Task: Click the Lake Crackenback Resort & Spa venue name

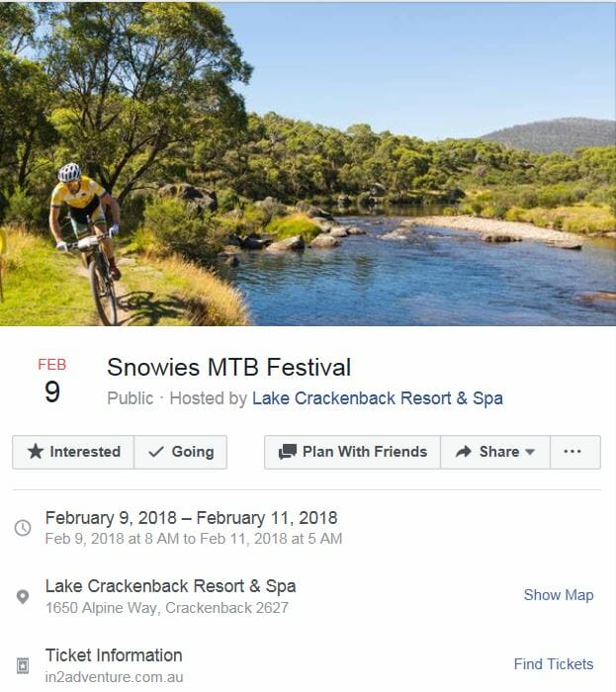Action: [x=170, y=586]
